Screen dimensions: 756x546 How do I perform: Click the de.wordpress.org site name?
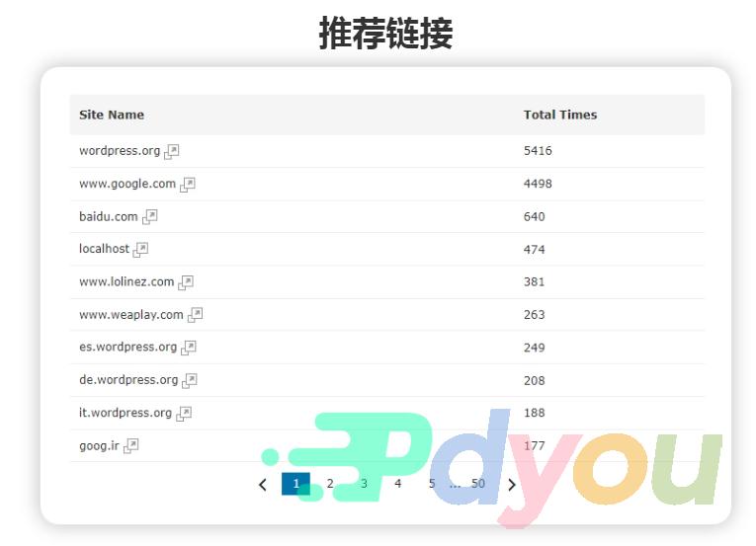coord(128,380)
